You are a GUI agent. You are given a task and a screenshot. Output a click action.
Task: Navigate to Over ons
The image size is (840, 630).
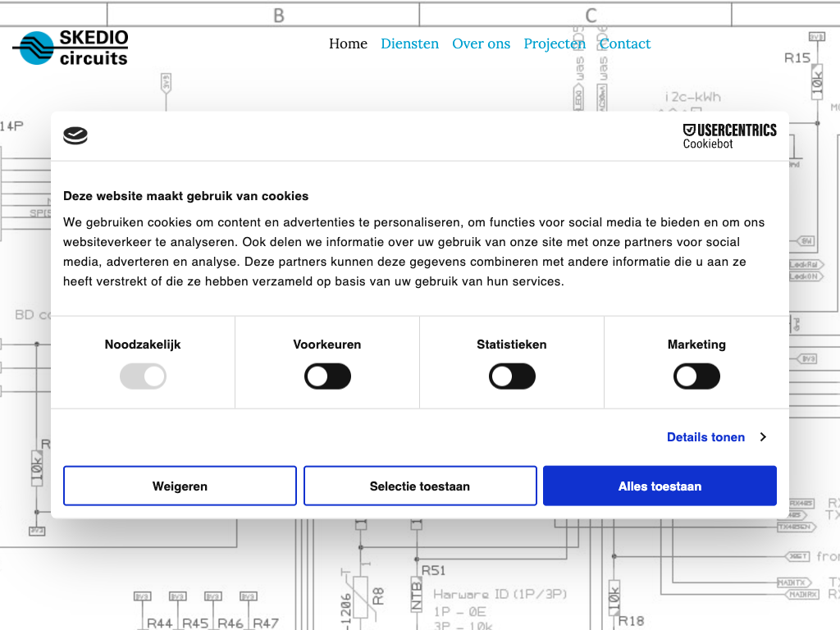[481, 43]
